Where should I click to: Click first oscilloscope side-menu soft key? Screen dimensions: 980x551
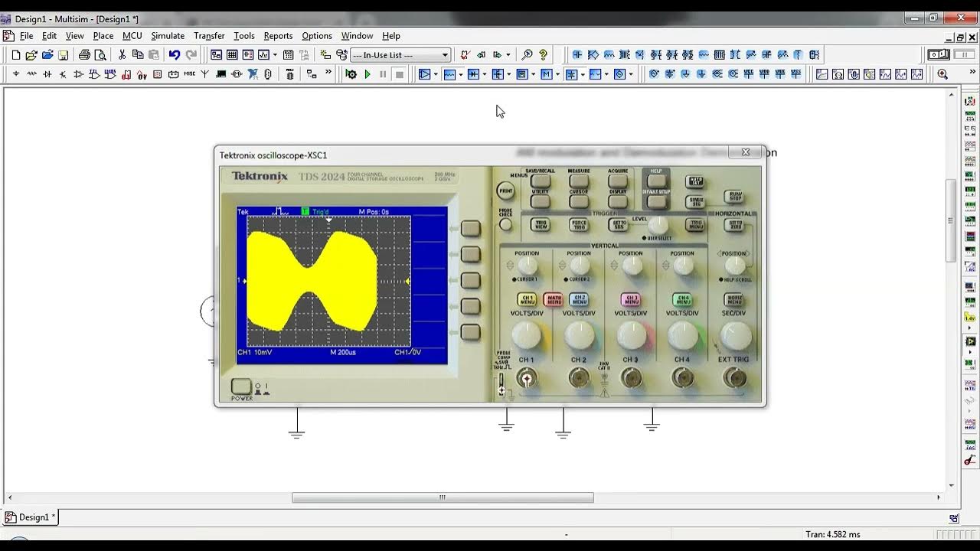470,228
